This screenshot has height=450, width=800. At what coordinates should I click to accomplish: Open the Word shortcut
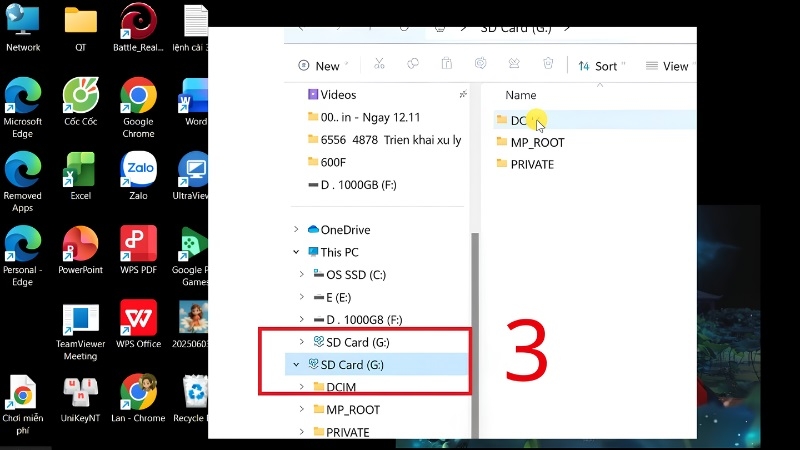pyautogui.click(x=194, y=101)
